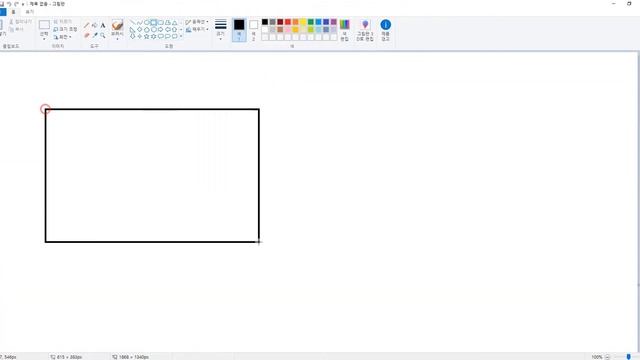Open the blue File tab
640x360 pixels.
(x=2, y=12)
